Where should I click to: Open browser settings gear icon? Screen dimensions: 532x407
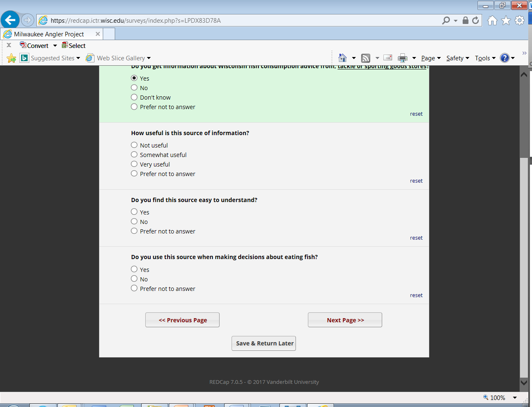[520, 20]
